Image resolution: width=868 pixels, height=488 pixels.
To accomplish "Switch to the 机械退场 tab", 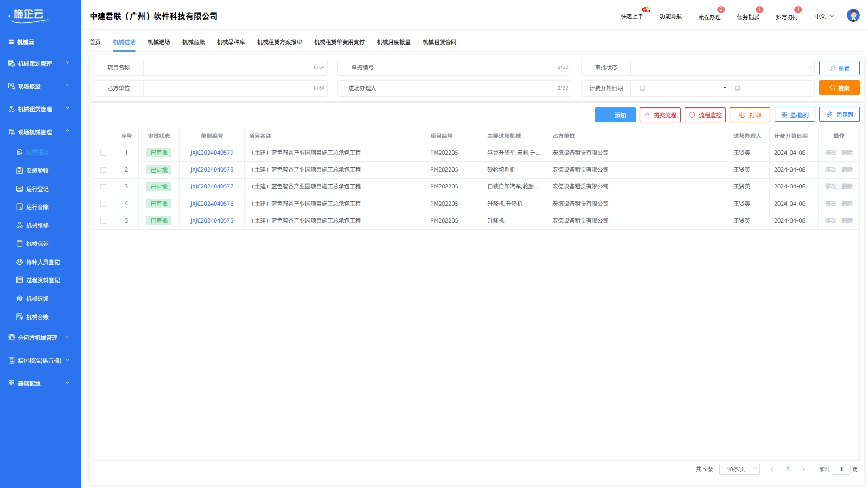I will coord(158,42).
